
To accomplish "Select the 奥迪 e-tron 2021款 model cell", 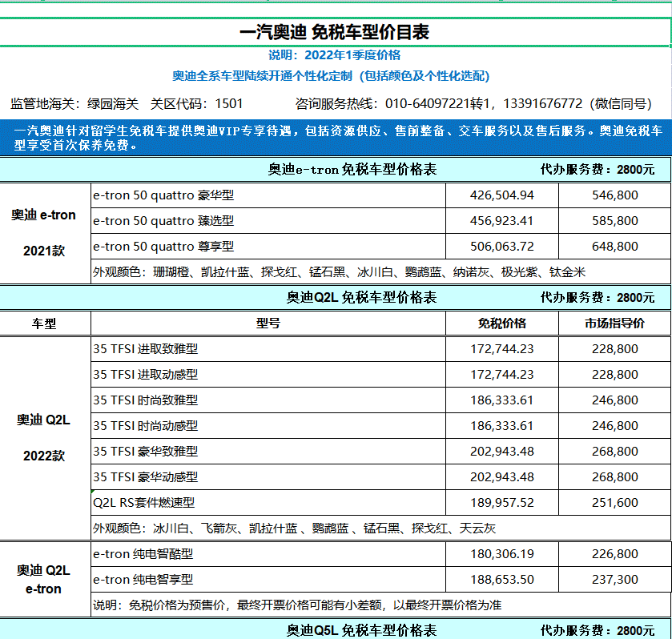I will pos(45,233).
